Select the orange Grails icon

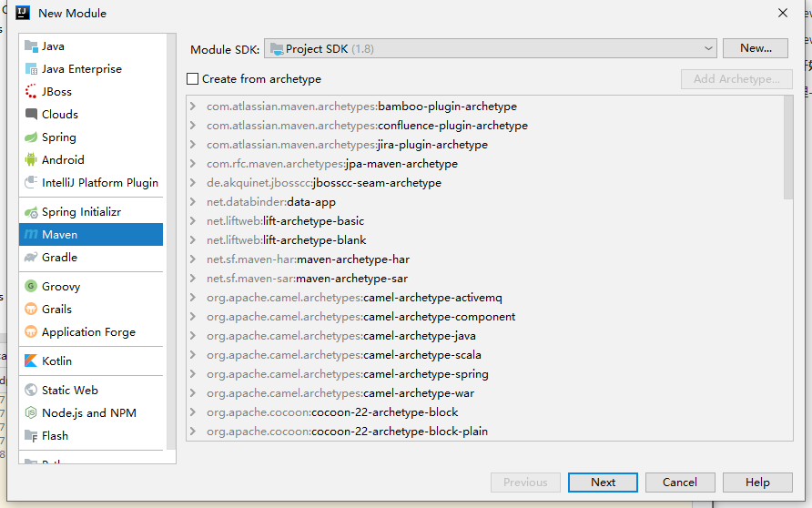click(x=31, y=310)
